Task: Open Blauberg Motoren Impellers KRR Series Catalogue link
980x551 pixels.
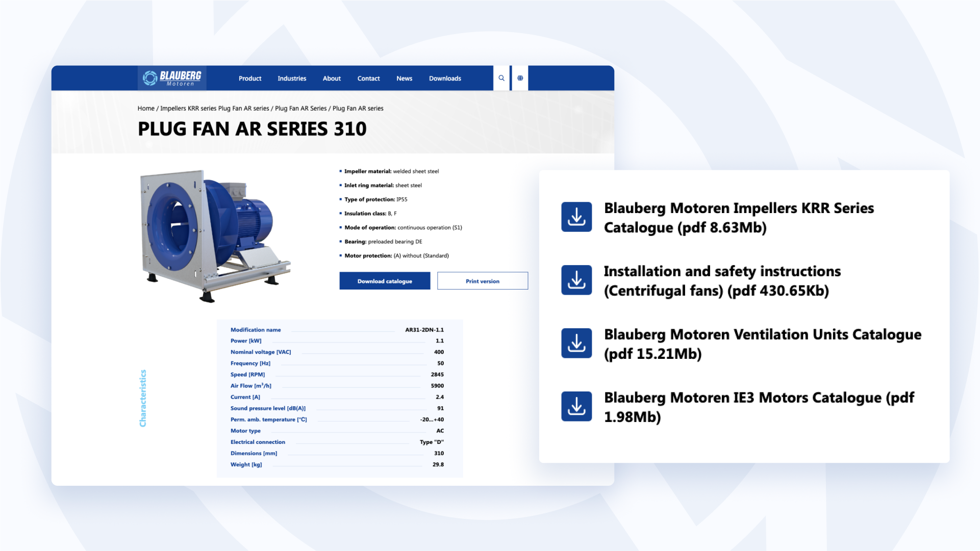Action: (739, 218)
